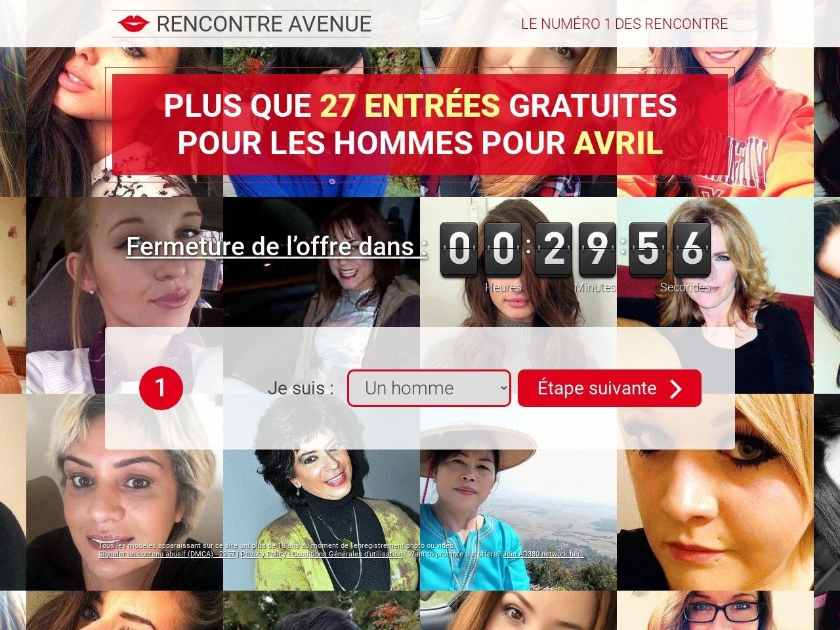Viewport: 840px width, 630px height.
Task: Open the Rencontre Avenue site title
Action: [x=264, y=24]
